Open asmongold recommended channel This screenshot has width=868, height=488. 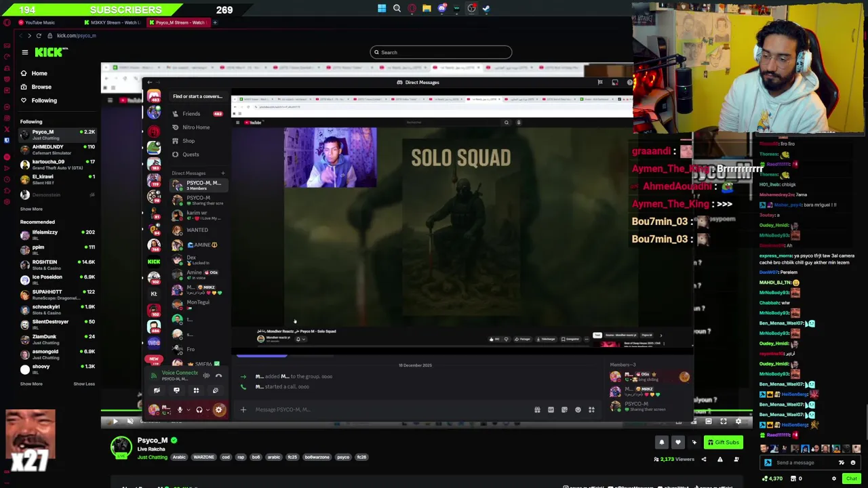pos(58,354)
